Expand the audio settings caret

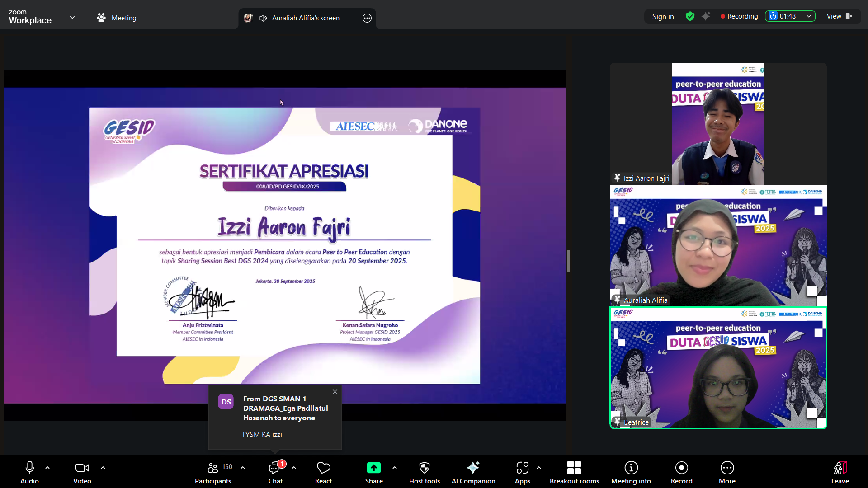(47, 468)
